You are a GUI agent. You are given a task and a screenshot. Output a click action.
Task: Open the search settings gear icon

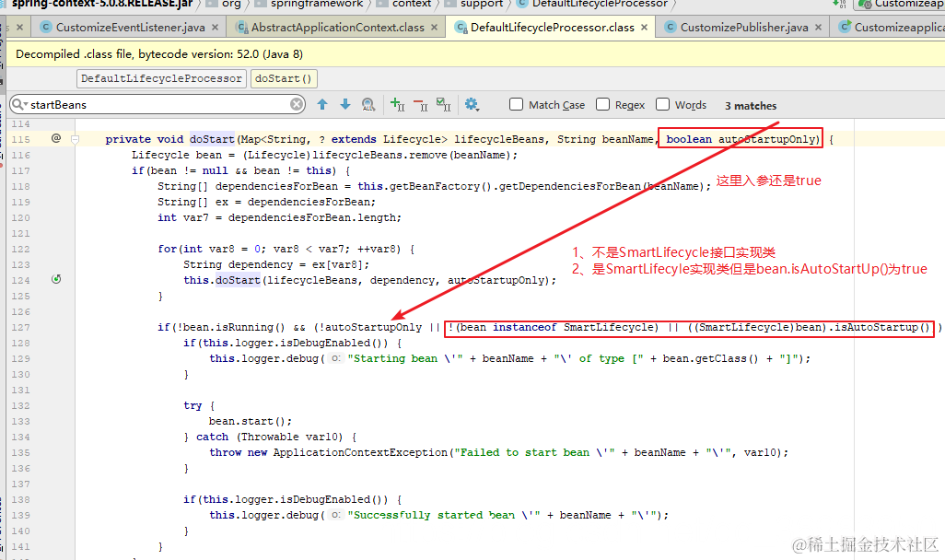point(472,105)
